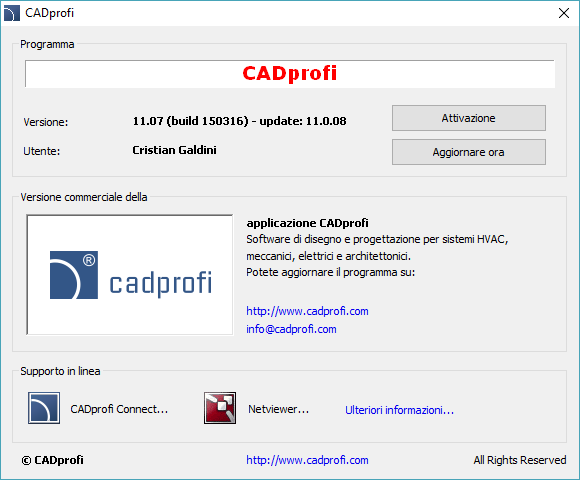The image size is (580, 480).
Task: Open the CADprofi Connect icon
Action: point(44,408)
